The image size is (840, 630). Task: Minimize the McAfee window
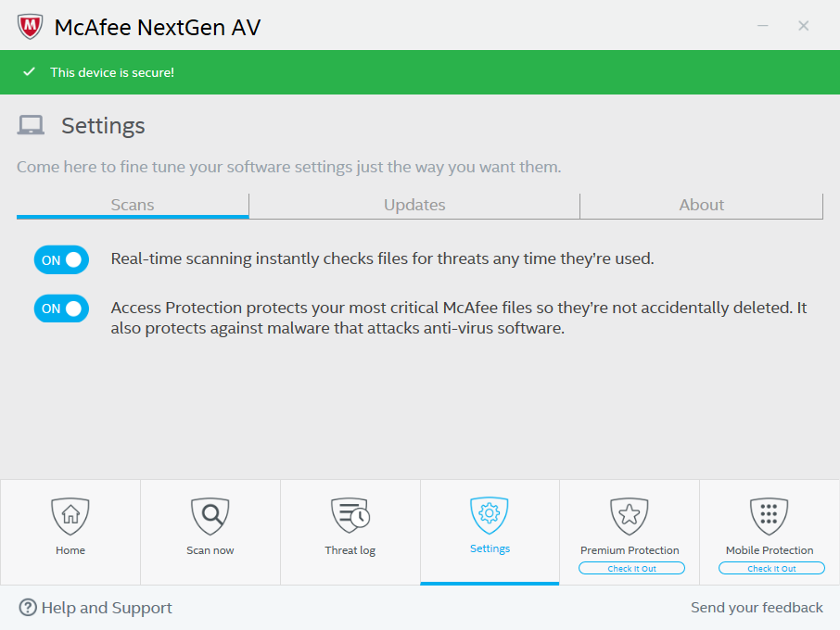[x=761, y=26]
